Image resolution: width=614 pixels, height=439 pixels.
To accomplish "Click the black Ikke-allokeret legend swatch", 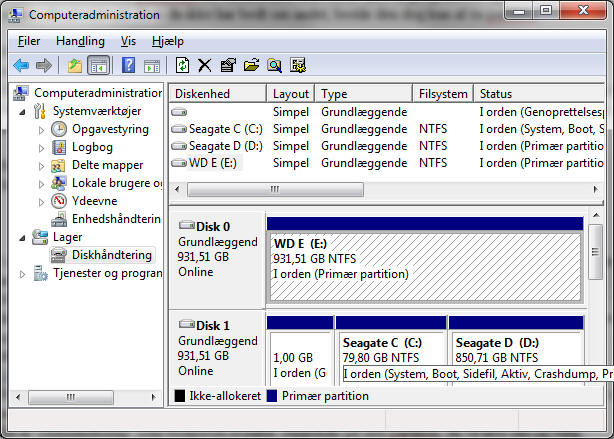I will [x=180, y=396].
